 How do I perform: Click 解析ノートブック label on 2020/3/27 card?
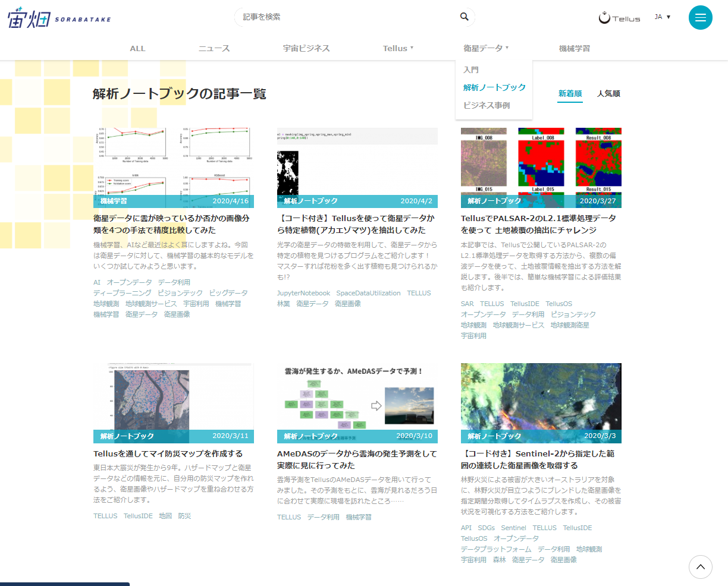[494, 201]
